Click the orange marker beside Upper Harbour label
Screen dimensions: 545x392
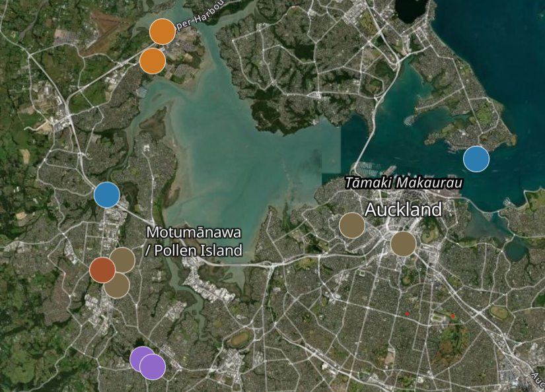pos(163,32)
